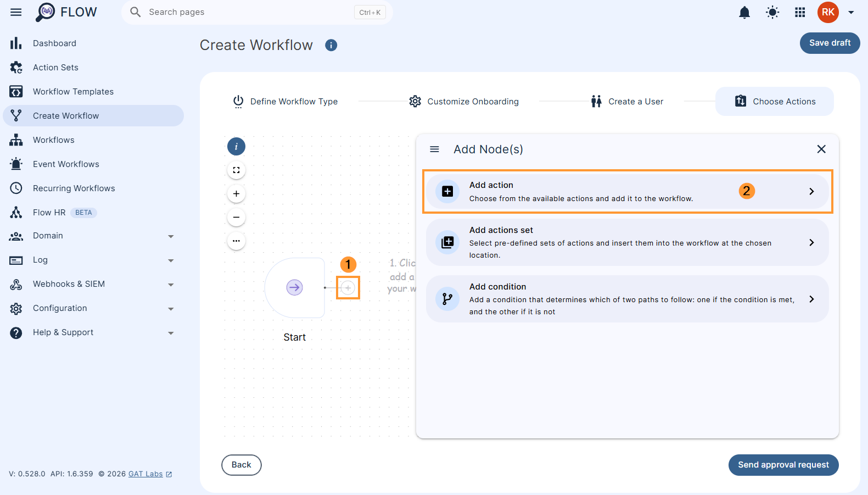Expand the Configuration menu arrow

pos(171,309)
